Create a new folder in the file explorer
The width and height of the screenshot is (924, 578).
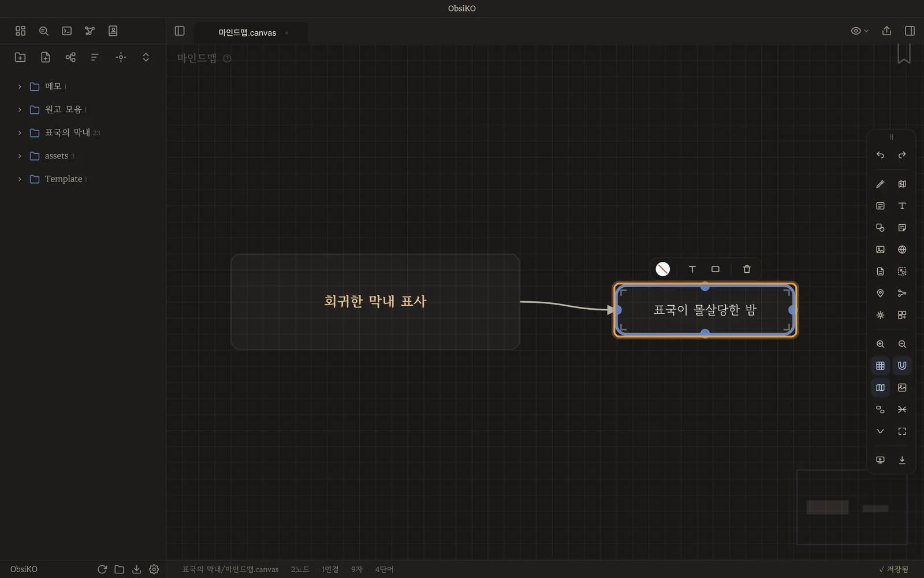pos(20,57)
